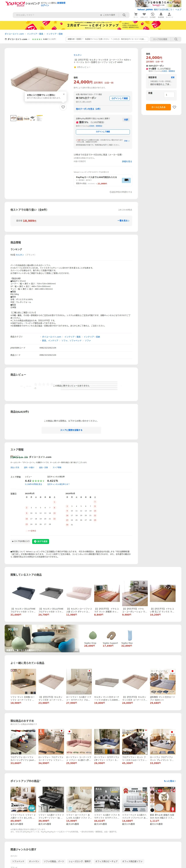
Task: Click ログイン link in header
Action: pyautogui.click(x=45, y=5)
